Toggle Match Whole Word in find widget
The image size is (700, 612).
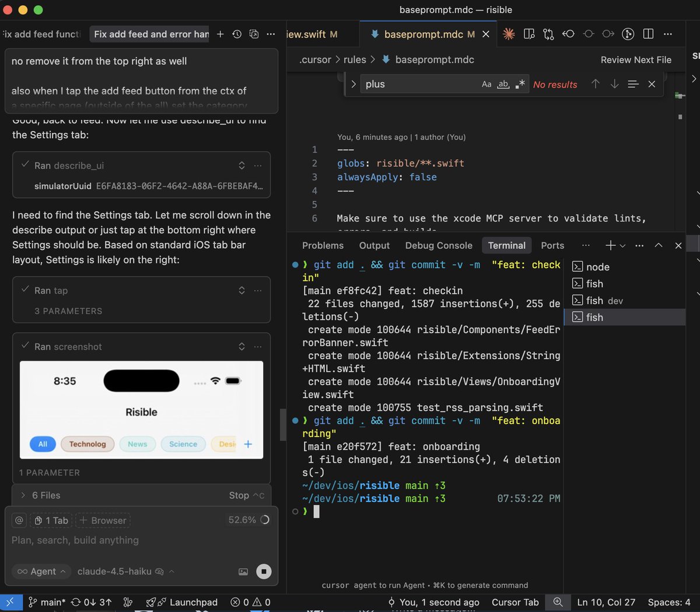[x=503, y=84]
